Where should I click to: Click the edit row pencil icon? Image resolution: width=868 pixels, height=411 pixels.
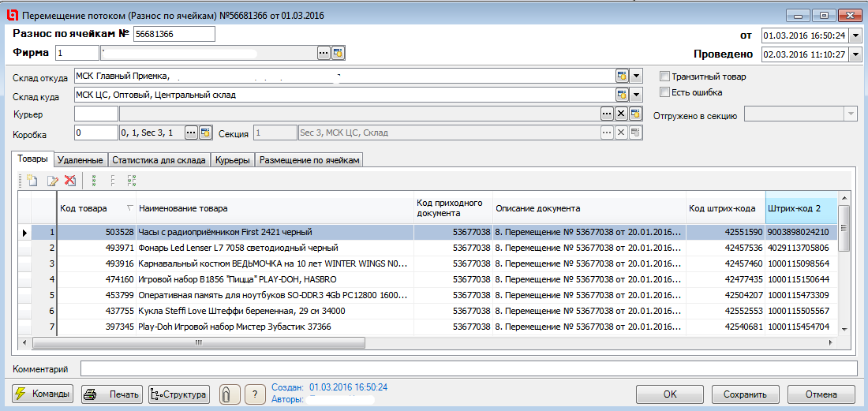52,181
